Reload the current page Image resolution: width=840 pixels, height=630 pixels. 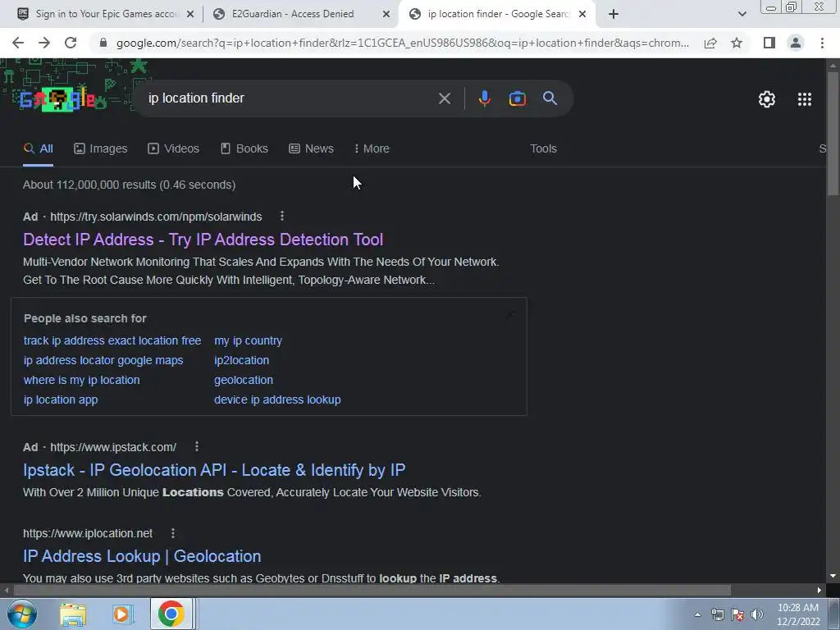click(x=71, y=43)
